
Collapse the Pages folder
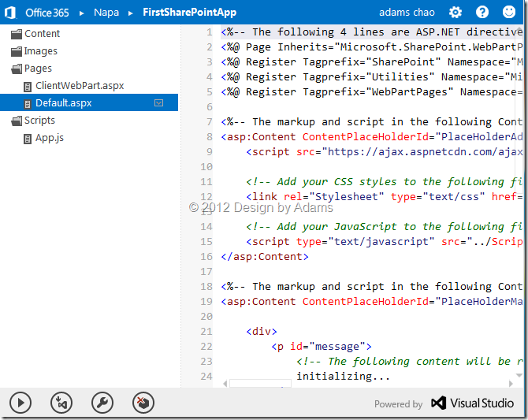coord(38,69)
